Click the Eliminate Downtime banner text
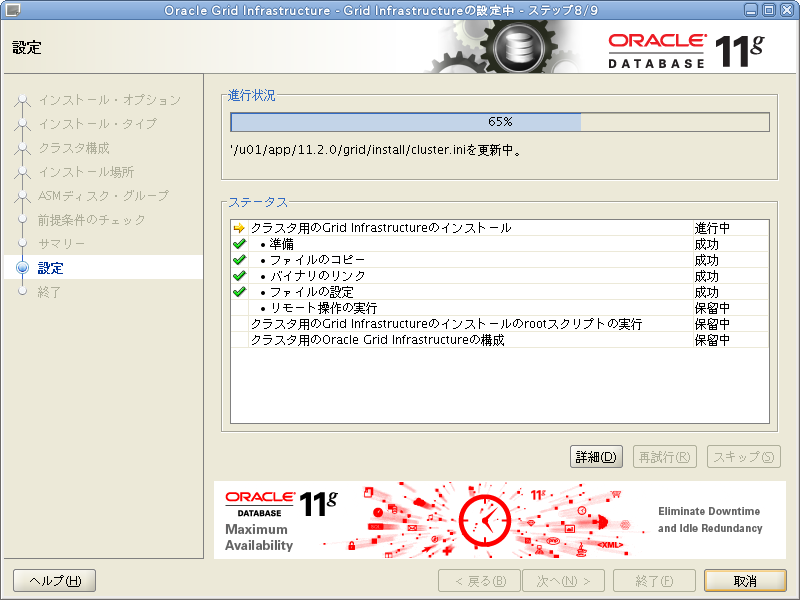 point(710,519)
